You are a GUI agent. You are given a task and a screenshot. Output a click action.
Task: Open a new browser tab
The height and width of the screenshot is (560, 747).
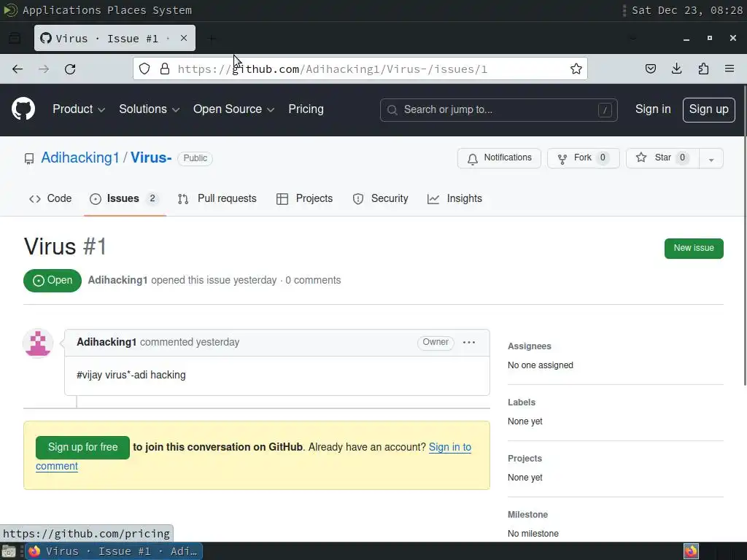[212, 39]
